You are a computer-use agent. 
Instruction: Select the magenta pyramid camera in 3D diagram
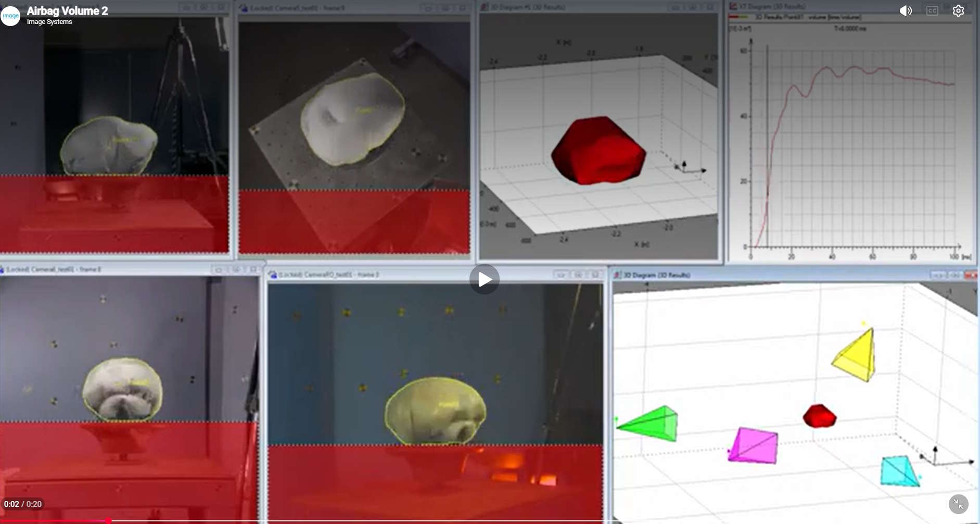click(x=754, y=445)
